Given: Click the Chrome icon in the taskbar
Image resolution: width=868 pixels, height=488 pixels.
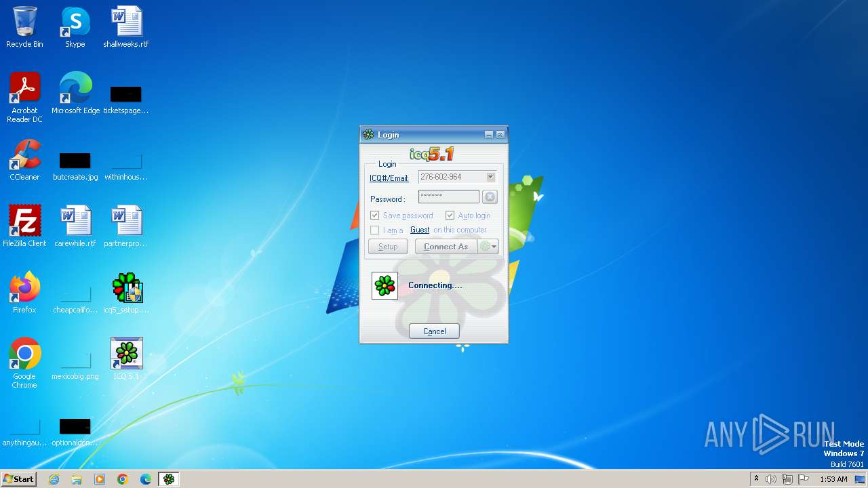Looking at the screenshot, I should click(123, 479).
